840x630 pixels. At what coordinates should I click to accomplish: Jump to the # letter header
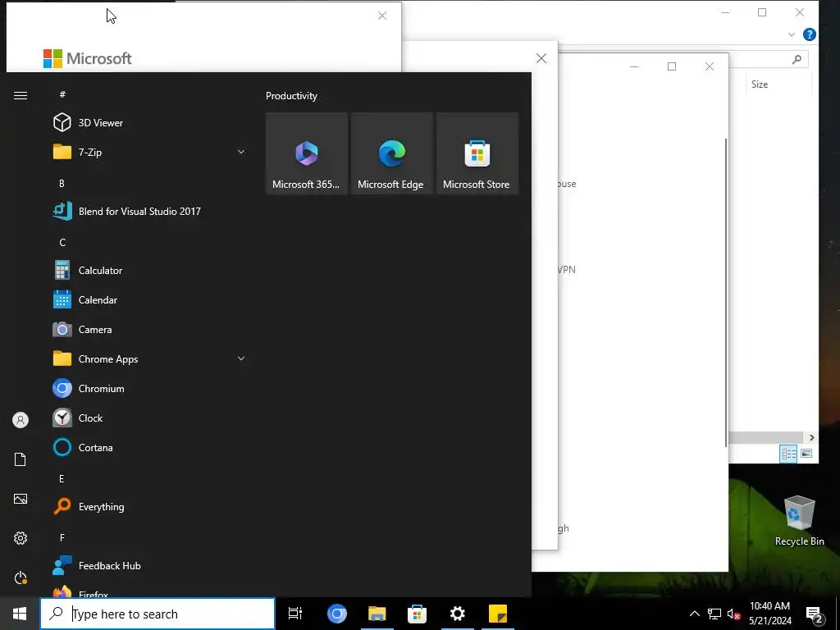click(62, 94)
